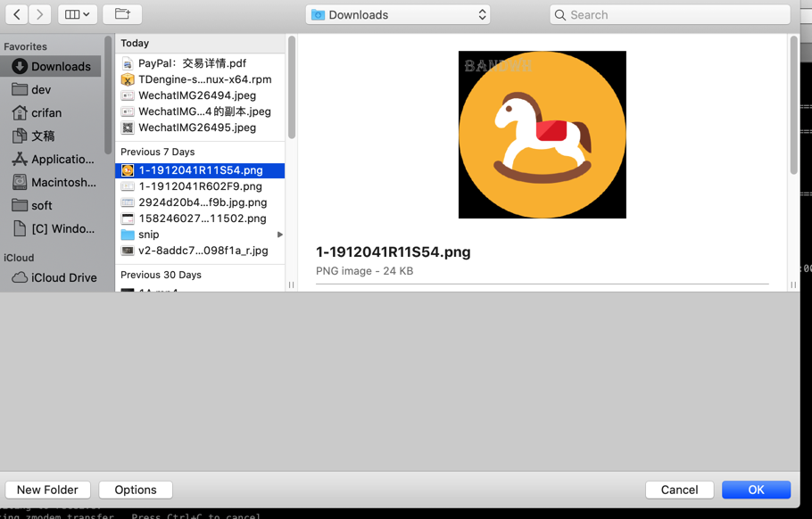
Task: Go forward with the right chevron button
Action: (x=40, y=14)
